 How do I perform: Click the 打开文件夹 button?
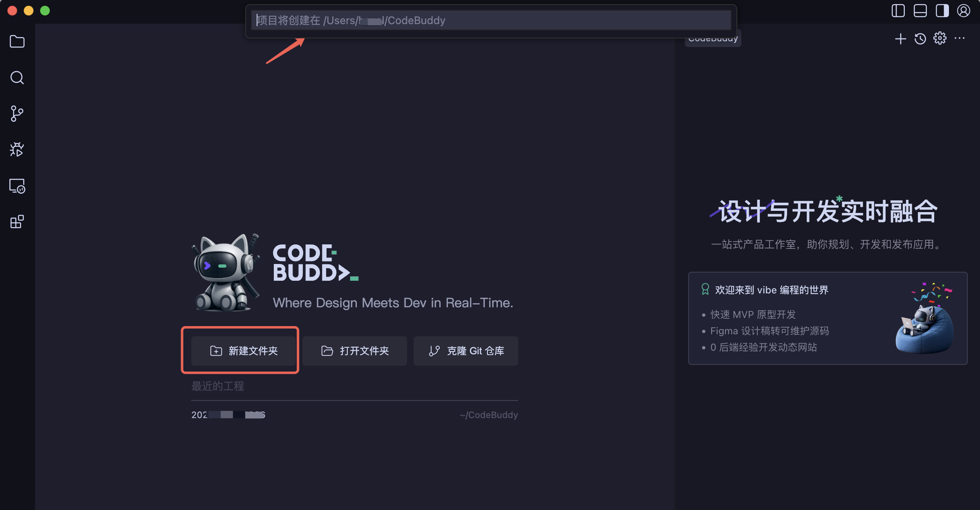click(355, 351)
